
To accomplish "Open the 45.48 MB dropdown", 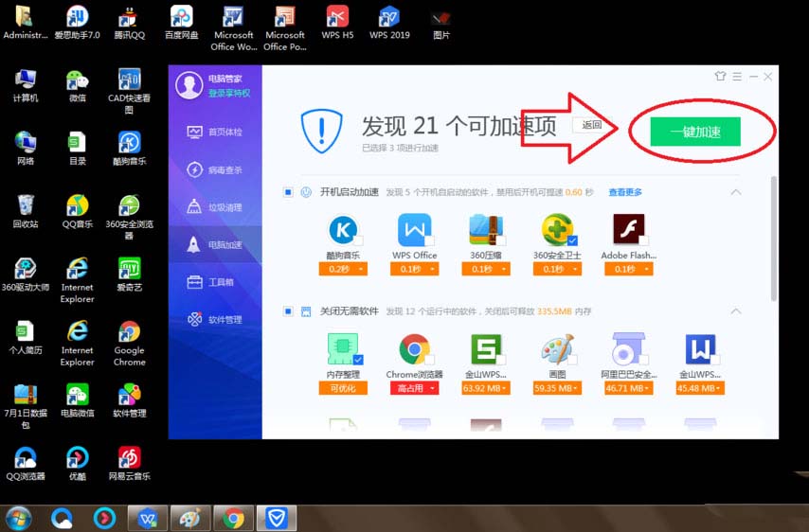I will 700,388.
